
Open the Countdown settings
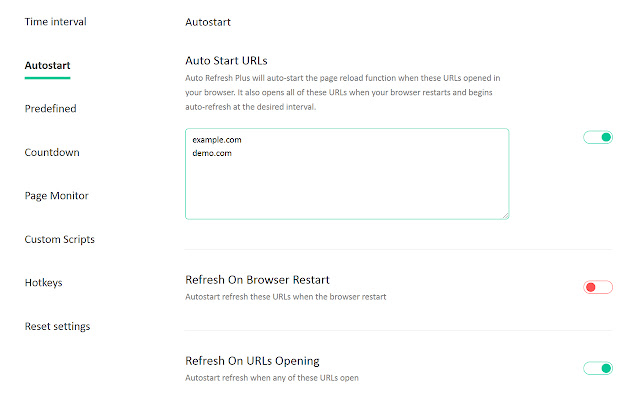tap(52, 152)
